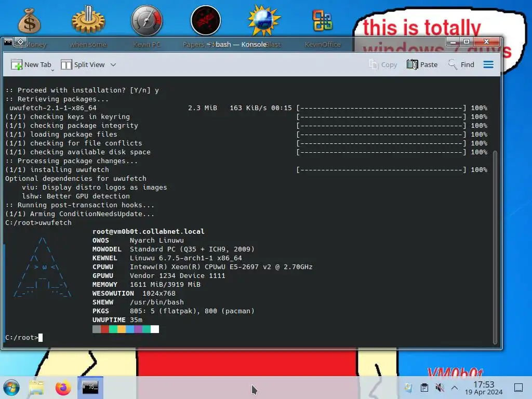Image resolution: width=532 pixels, height=399 pixels.
Task: Click the Split View button
Action: click(x=83, y=64)
